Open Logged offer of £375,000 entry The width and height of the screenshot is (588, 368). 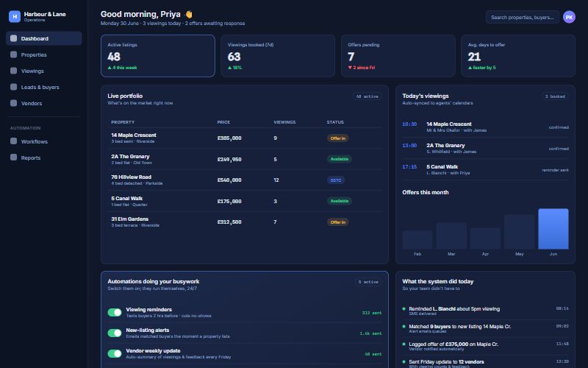[485, 346]
